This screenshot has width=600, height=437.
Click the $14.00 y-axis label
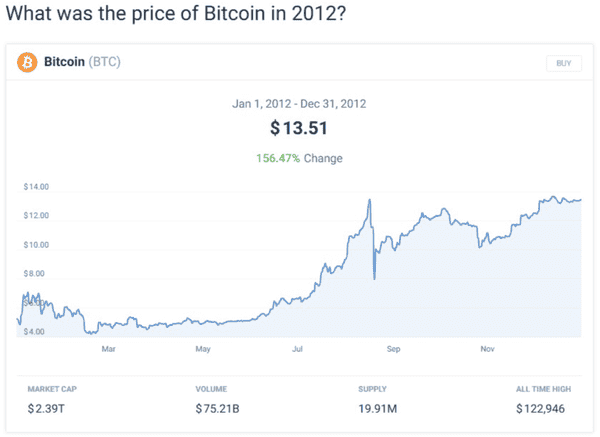pyautogui.click(x=37, y=187)
